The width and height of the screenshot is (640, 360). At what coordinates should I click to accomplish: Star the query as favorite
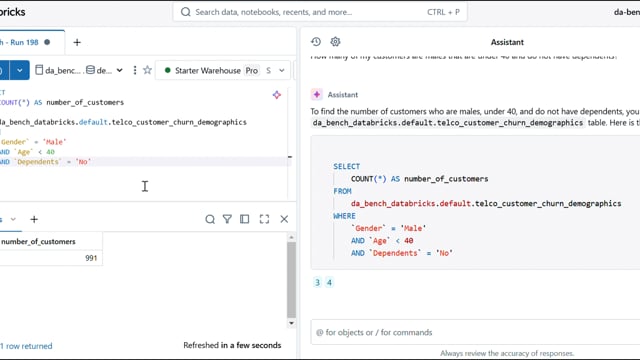(147, 70)
